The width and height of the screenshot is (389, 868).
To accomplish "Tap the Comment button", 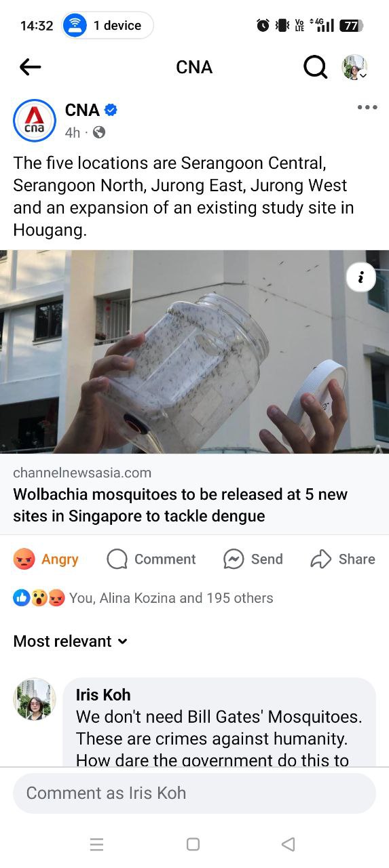I will 151,559.
